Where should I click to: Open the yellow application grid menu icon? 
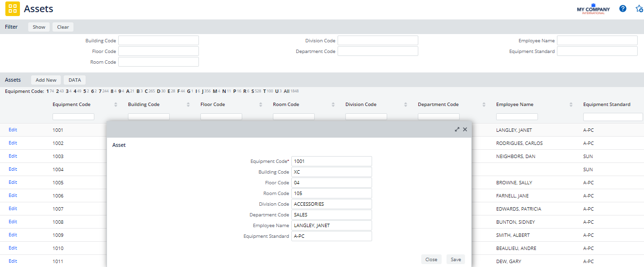tap(13, 9)
